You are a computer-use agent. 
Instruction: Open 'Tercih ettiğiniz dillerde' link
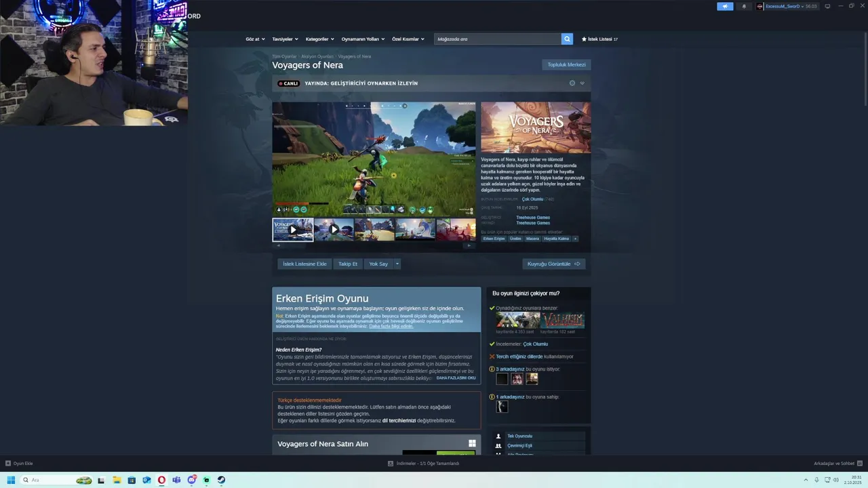(x=519, y=357)
